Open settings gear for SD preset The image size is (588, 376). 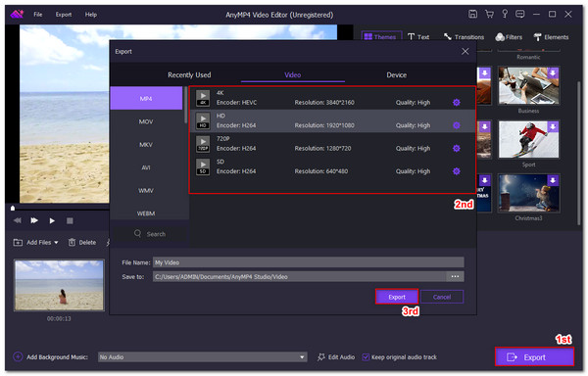coord(457,171)
